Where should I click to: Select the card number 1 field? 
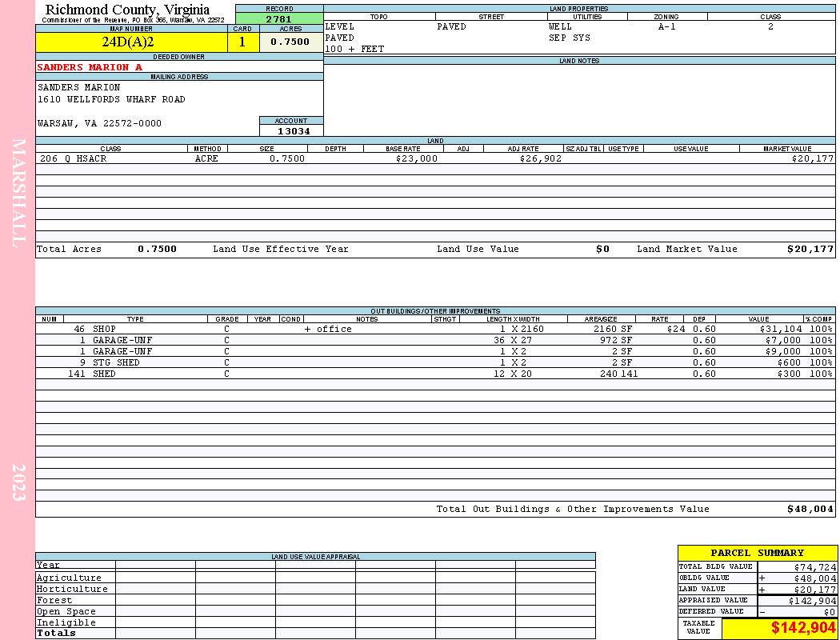pos(242,42)
